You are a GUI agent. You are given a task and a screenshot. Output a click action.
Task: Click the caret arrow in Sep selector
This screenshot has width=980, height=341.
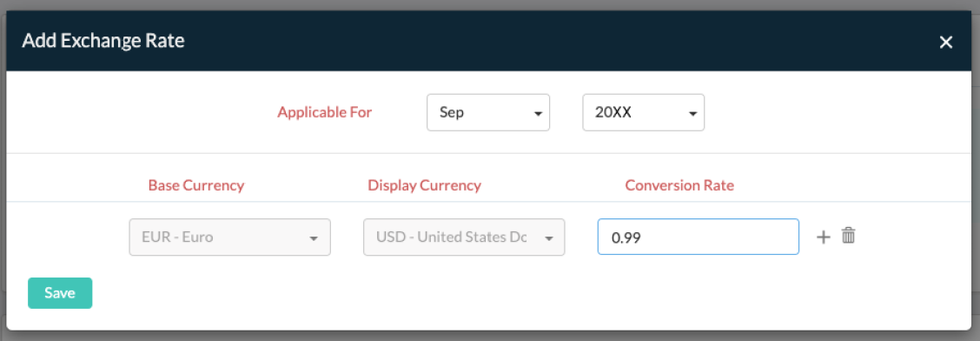point(537,114)
